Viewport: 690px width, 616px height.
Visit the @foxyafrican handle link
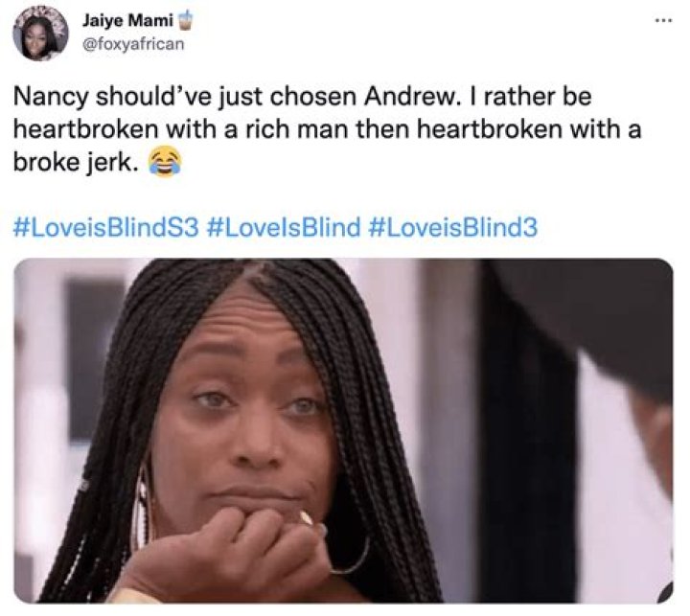[x=133, y=44]
